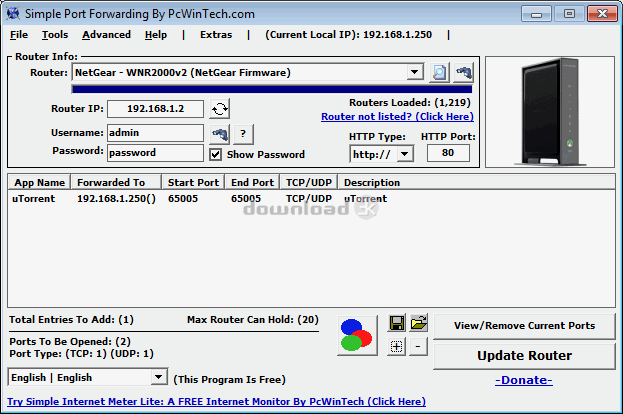The height and width of the screenshot is (414, 623).
Task: Expand the English language dropdown
Action: pyautogui.click(x=159, y=377)
